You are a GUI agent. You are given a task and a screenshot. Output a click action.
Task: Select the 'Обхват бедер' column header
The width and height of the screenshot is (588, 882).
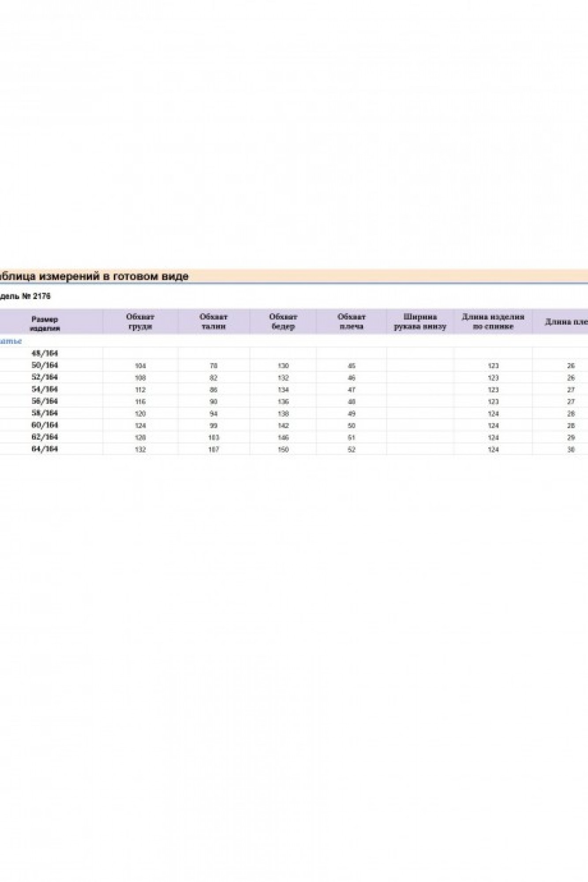pyautogui.click(x=283, y=321)
